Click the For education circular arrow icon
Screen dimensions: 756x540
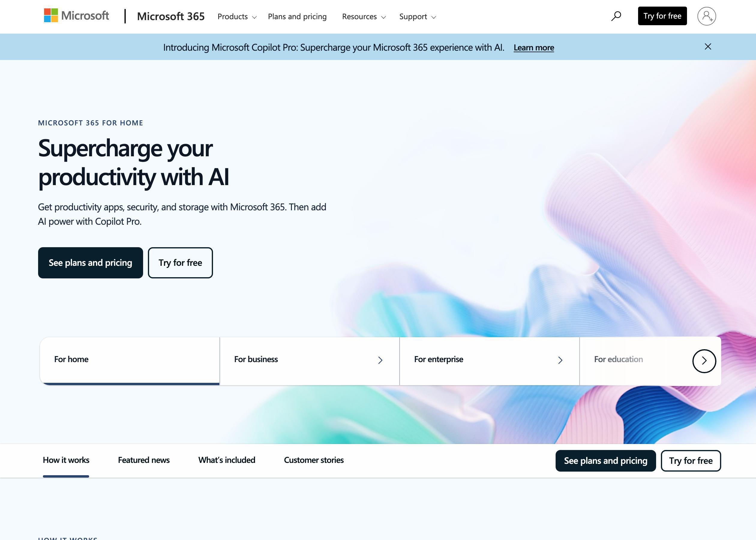pos(704,361)
